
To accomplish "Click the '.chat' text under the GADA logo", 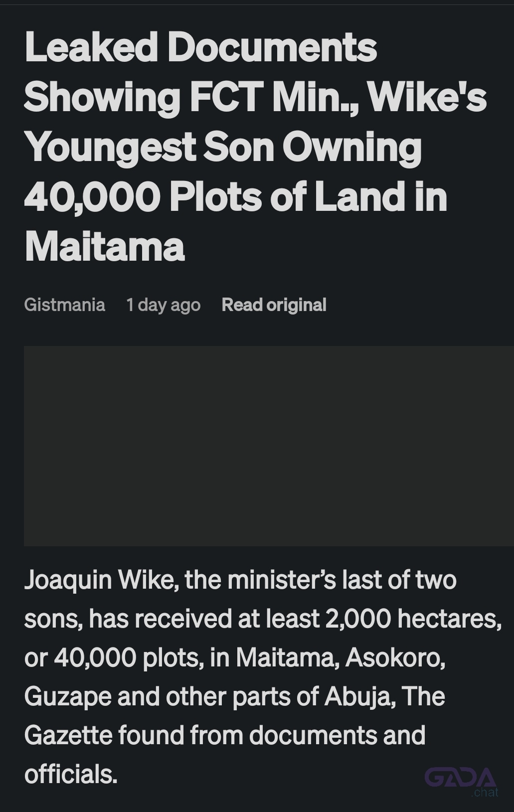I will tap(485, 792).
